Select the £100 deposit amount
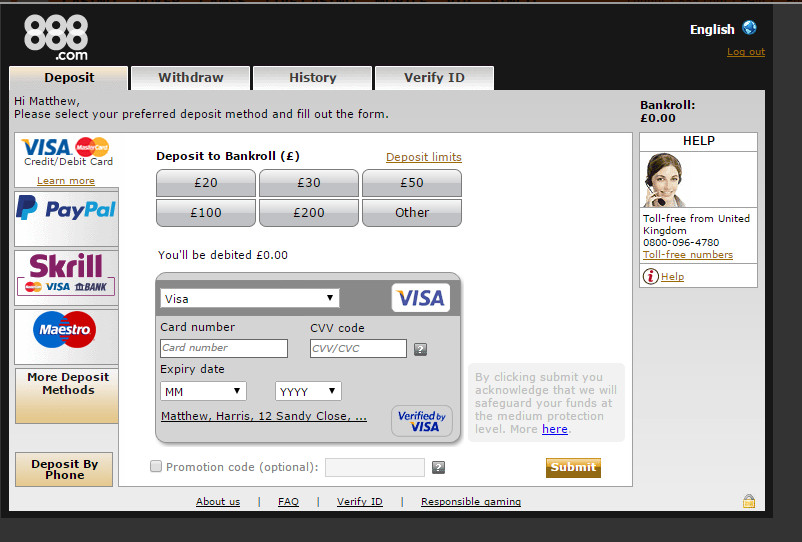This screenshot has height=542, width=802. 206,213
